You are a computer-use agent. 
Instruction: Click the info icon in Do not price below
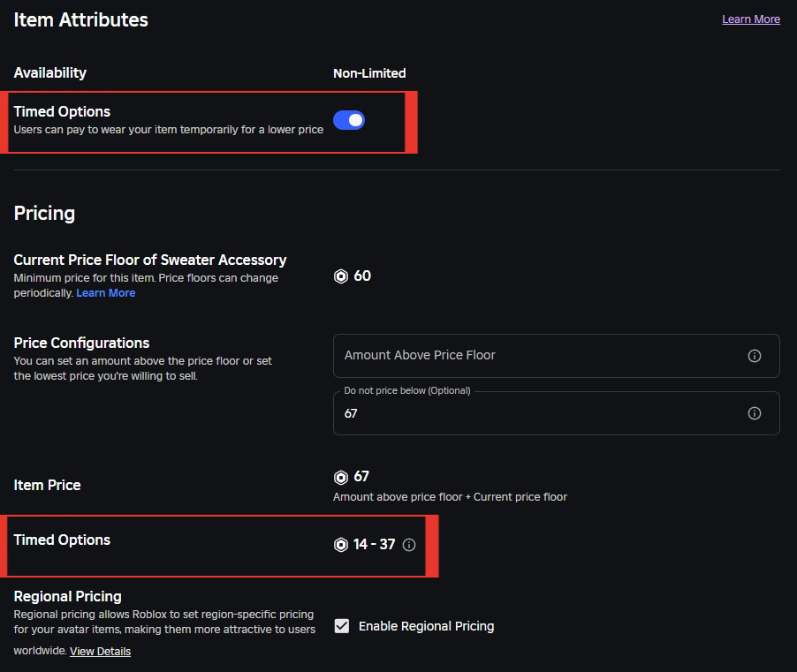[755, 413]
